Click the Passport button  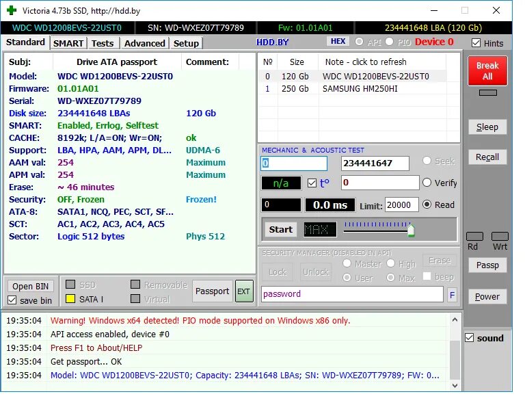click(213, 291)
